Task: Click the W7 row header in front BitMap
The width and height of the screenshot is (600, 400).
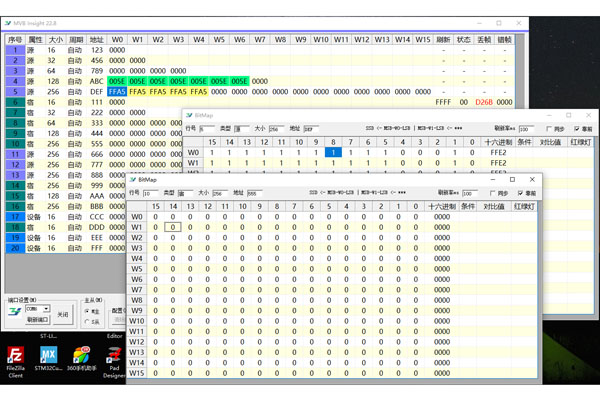Action: tap(137, 289)
